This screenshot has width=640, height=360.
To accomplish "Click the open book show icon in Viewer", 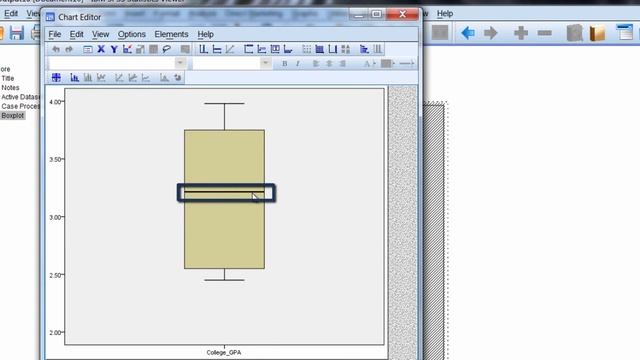I will click(598, 33).
